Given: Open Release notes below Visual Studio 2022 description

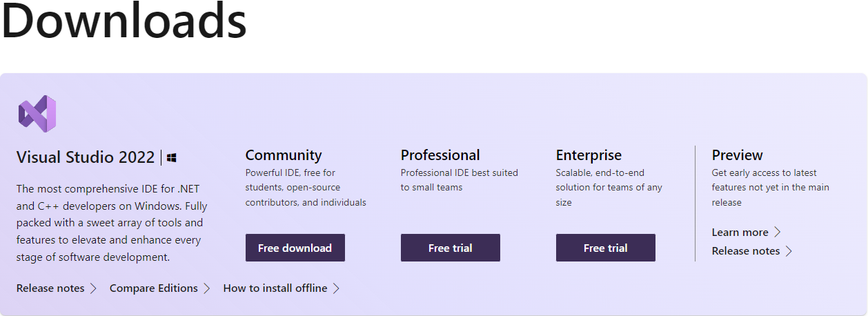Looking at the screenshot, I should [57, 288].
